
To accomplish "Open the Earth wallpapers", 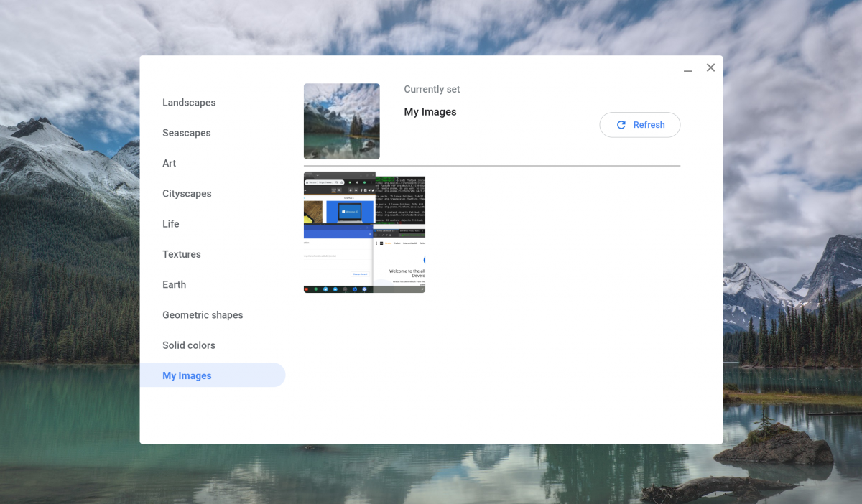I will (174, 284).
